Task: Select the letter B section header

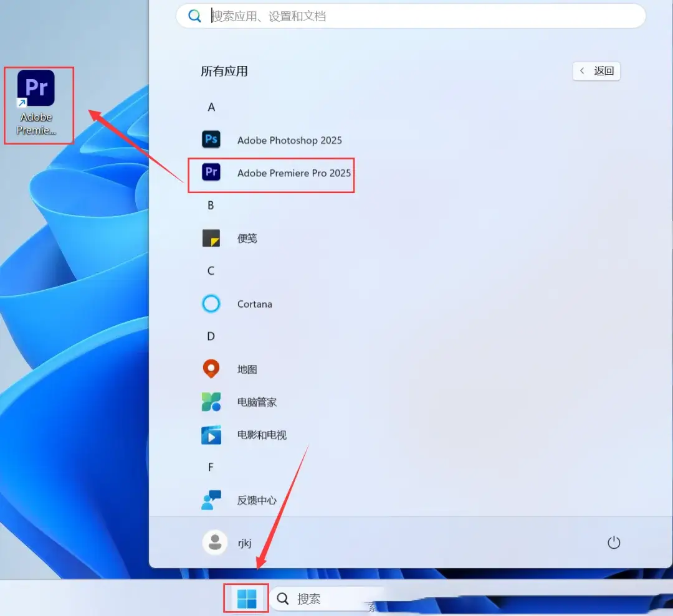Action: click(x=211, y=206)
